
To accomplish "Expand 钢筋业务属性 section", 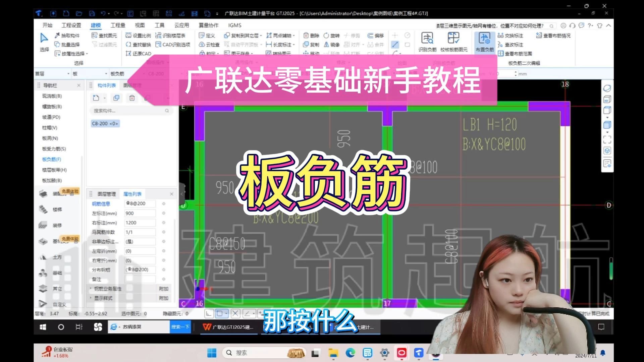I will tap(91, 289).
